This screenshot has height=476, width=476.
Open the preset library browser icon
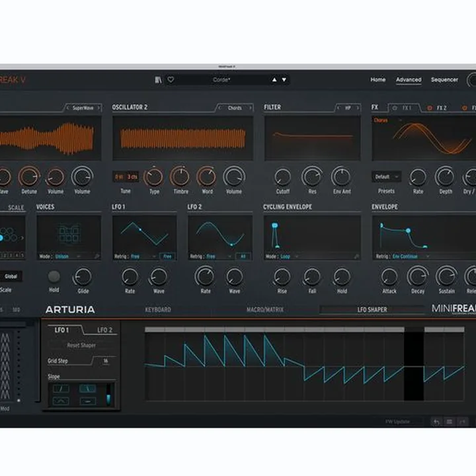(x=158, y=80)
